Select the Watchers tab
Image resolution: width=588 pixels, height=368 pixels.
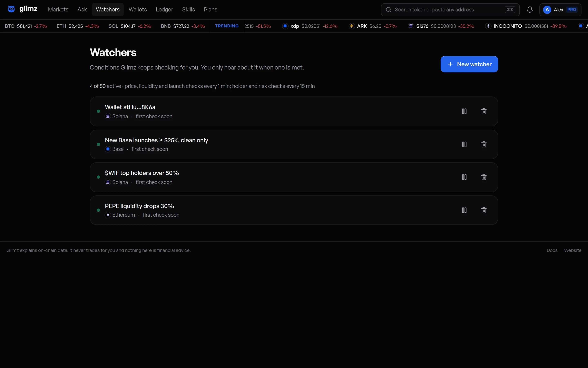coord(108,9)
